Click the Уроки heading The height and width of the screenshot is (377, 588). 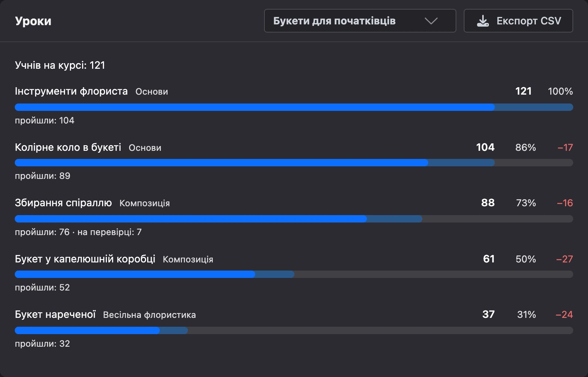(33, 21)
